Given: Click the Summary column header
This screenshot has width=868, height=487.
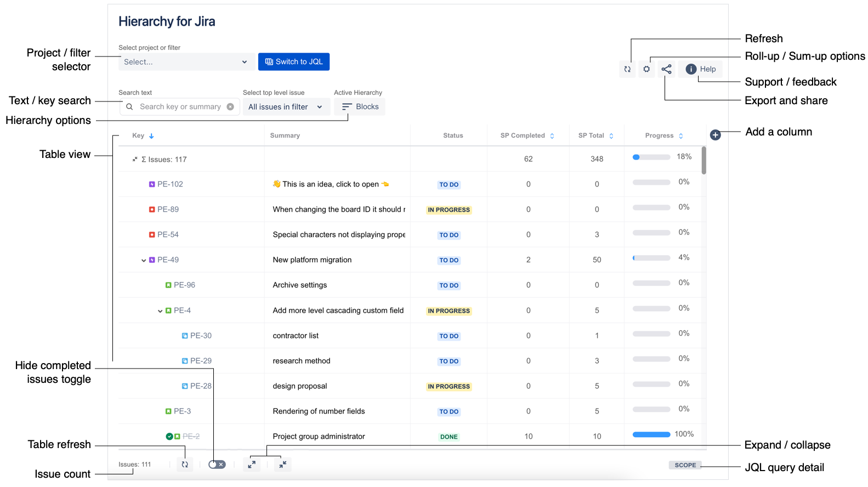Looking at the screenshot, I should click(285, 135).
